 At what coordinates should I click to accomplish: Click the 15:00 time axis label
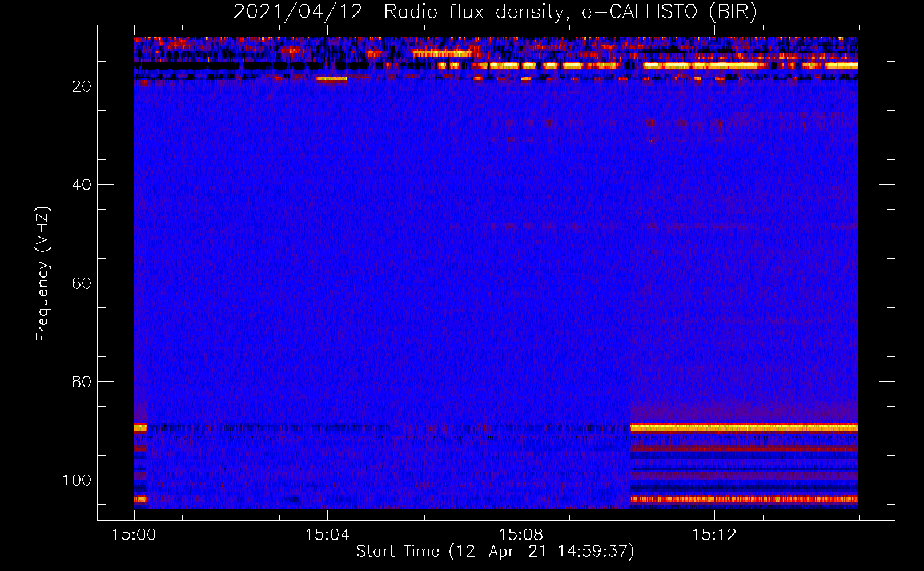click(134, 535)
